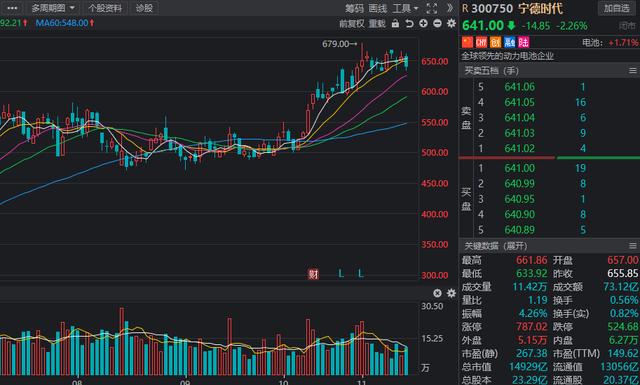Image resolution: width=640 pixels, height=385 pixels.
Task: Click the blue 融 margin badge
Action: pyautogui.click(x=510, y=42)
